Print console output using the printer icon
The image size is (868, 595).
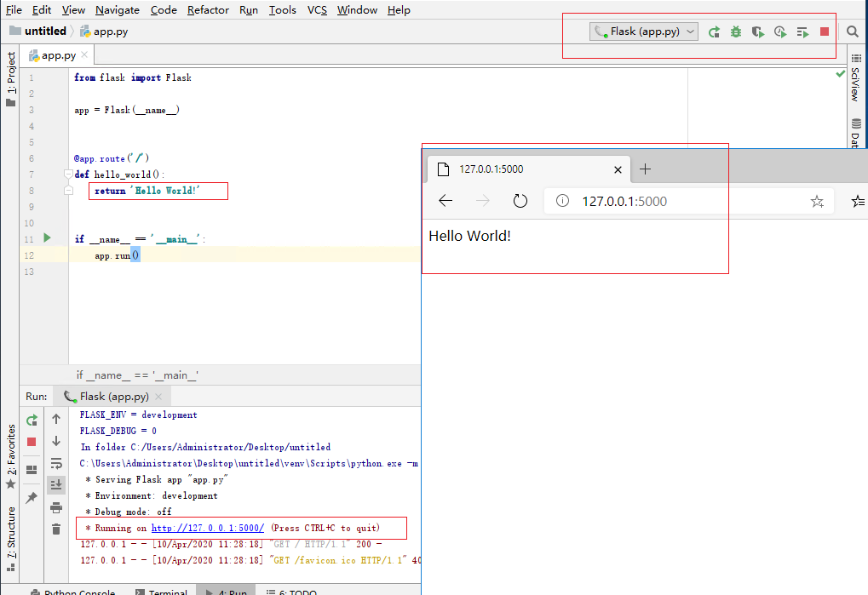[56, 507]
